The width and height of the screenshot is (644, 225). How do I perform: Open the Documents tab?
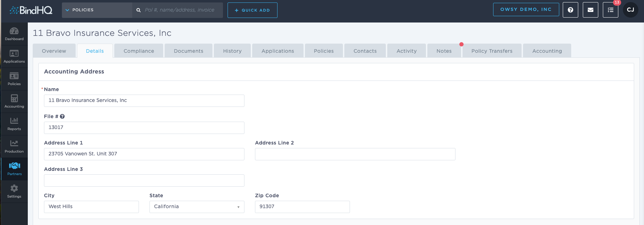point(189,51)
